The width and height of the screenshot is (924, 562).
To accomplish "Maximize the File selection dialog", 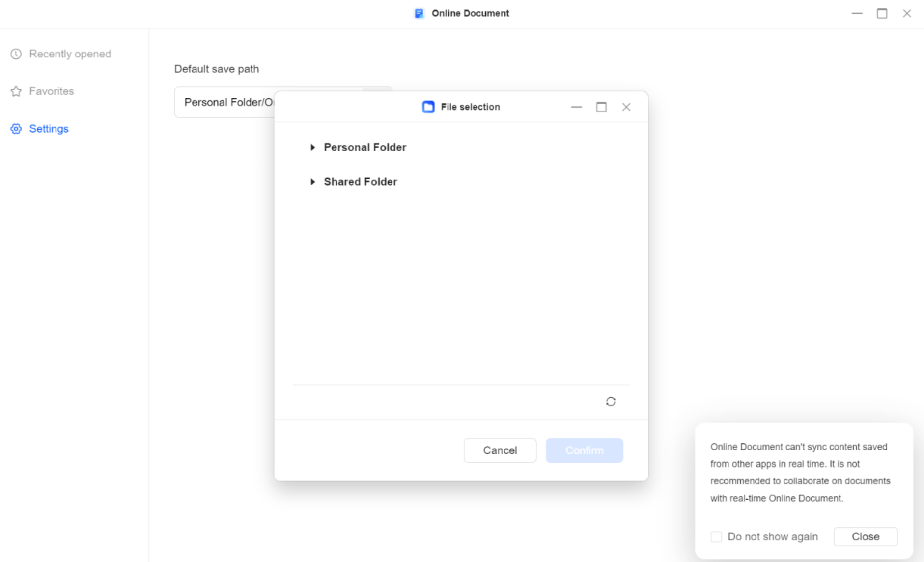I will pyautogui.click(x=601, y=107).
